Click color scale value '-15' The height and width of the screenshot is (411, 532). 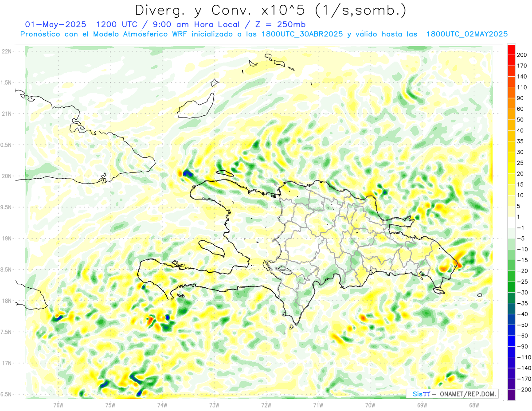click(522, 260)
